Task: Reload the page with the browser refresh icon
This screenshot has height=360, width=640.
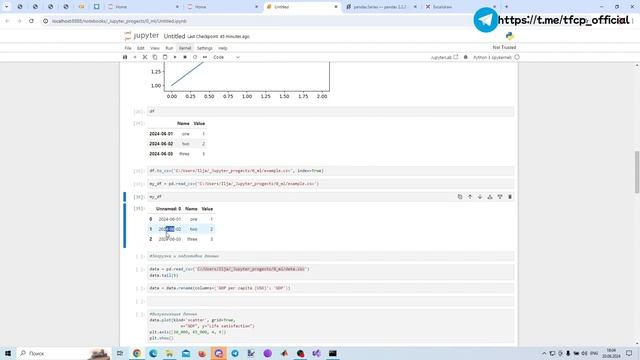Action: [31, 21]
